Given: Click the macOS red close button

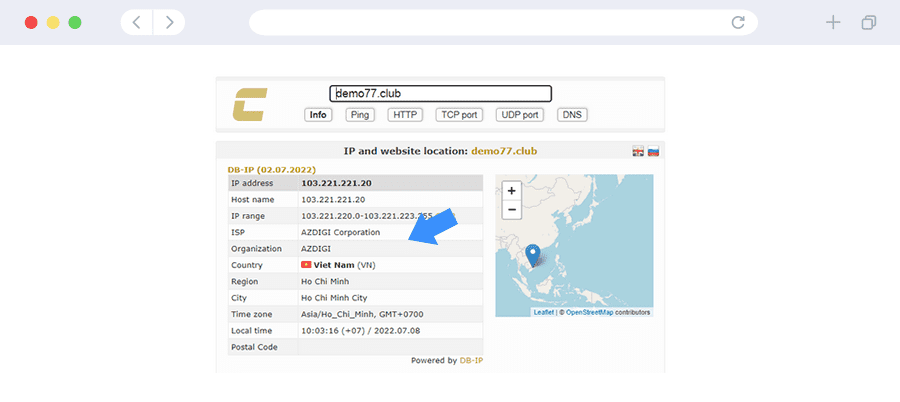Looking at the screenshot, I should coord(31,22).
